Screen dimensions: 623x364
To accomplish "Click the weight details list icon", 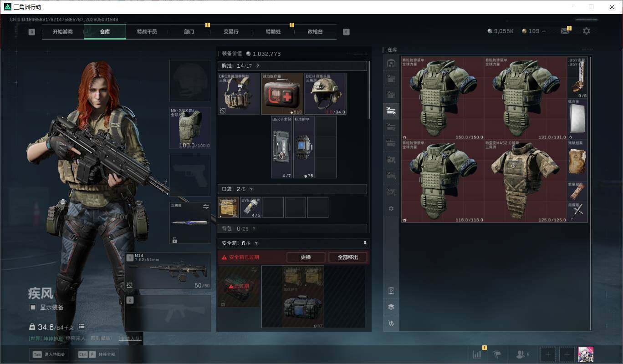I will (x=82, y=327).
